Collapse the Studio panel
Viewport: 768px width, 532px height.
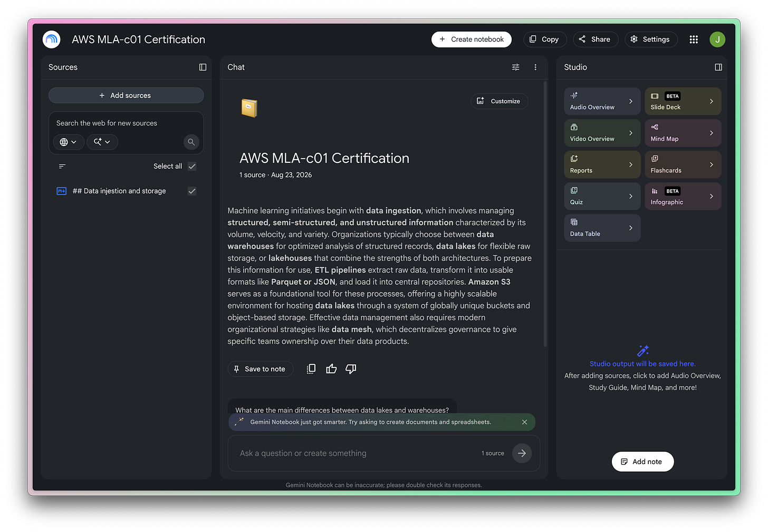pyautogui.click(x=718, y=67)
